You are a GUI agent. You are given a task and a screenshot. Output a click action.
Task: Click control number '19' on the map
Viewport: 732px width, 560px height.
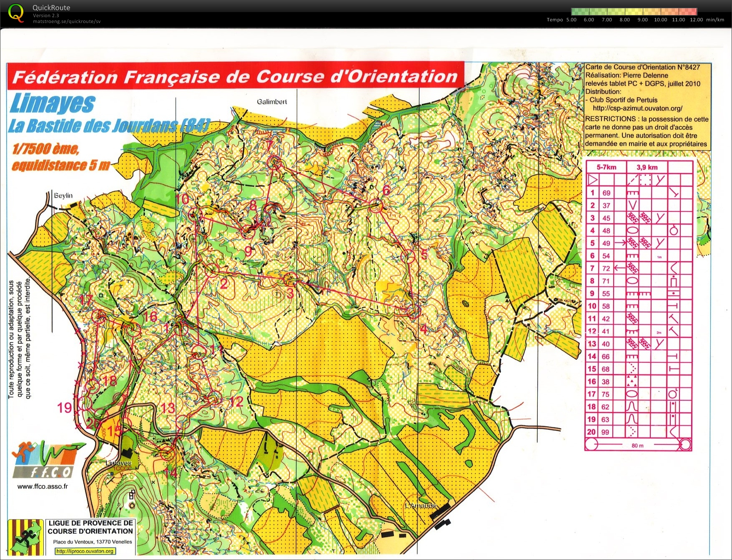[65, 407]
